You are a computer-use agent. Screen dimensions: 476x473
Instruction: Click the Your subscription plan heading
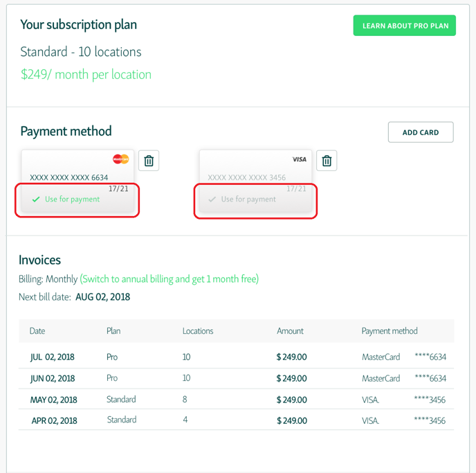pyautogui.click(x=79, y=25)
